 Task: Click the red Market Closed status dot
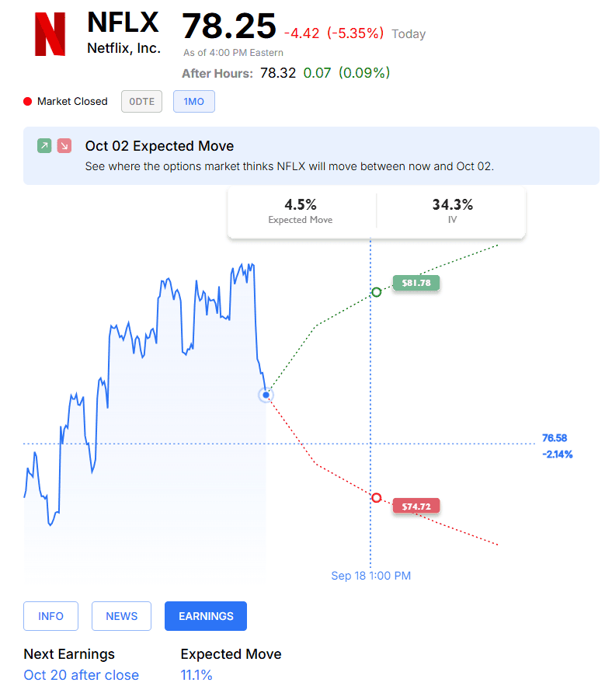pyautogui.click(x=28, y=101)
